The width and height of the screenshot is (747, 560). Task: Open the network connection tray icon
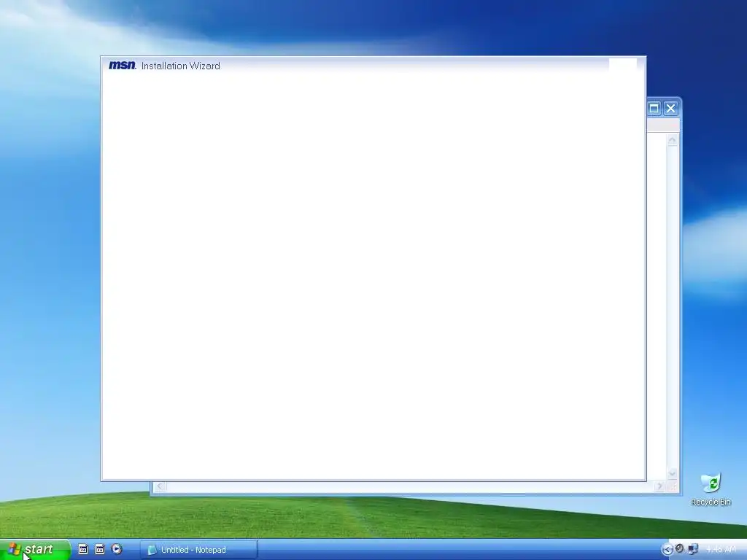click(692, 549)
